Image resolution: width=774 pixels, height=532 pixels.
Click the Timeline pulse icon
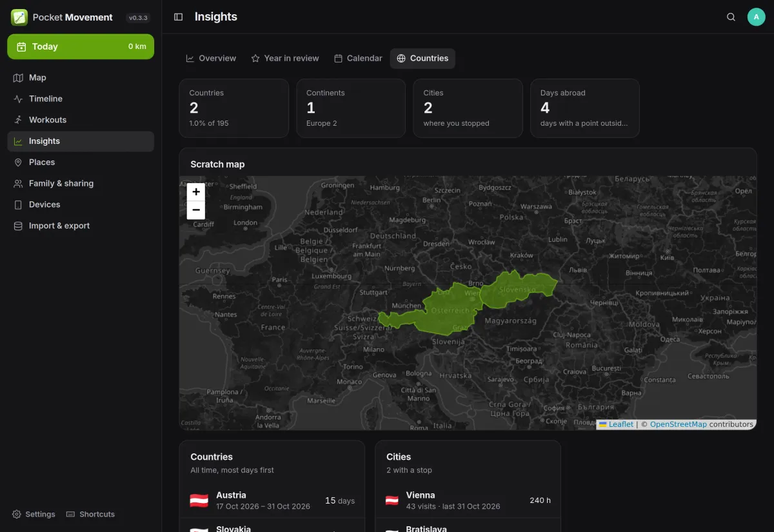point(18,99)
